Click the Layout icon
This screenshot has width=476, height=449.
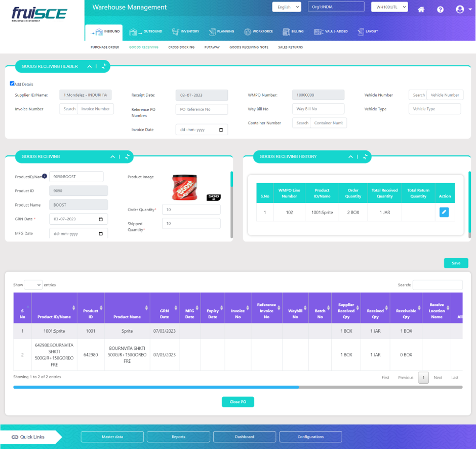coord(361,31)
